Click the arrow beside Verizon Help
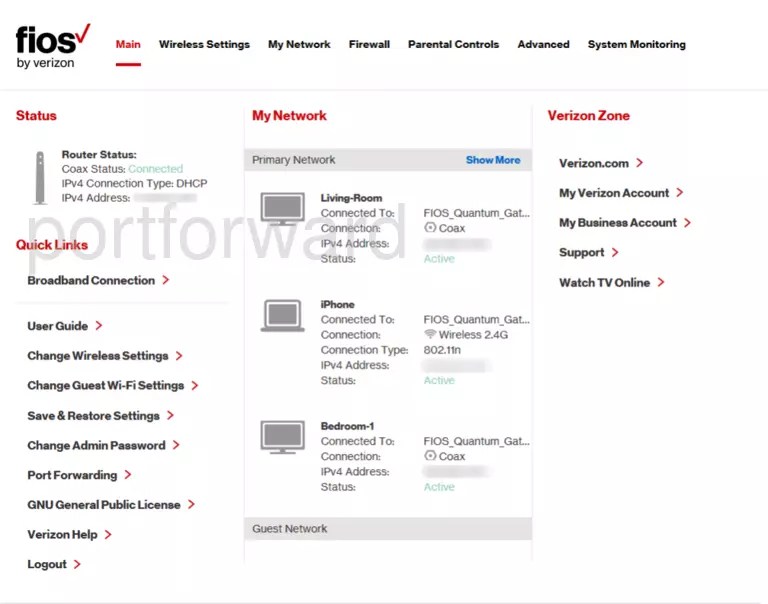The height and width of the screenshot is (604, 768). 108,534
